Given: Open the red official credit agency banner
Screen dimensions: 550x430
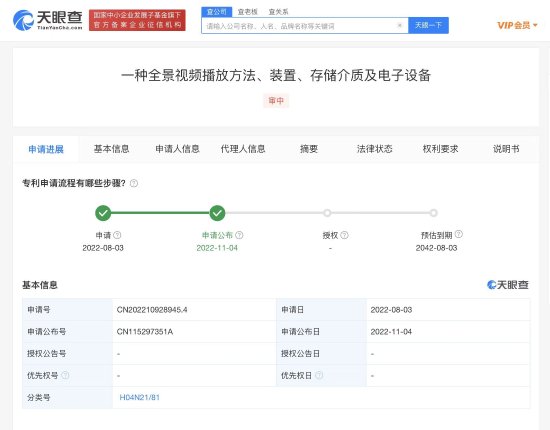Looking at the screenshot, I should point(137,20).
